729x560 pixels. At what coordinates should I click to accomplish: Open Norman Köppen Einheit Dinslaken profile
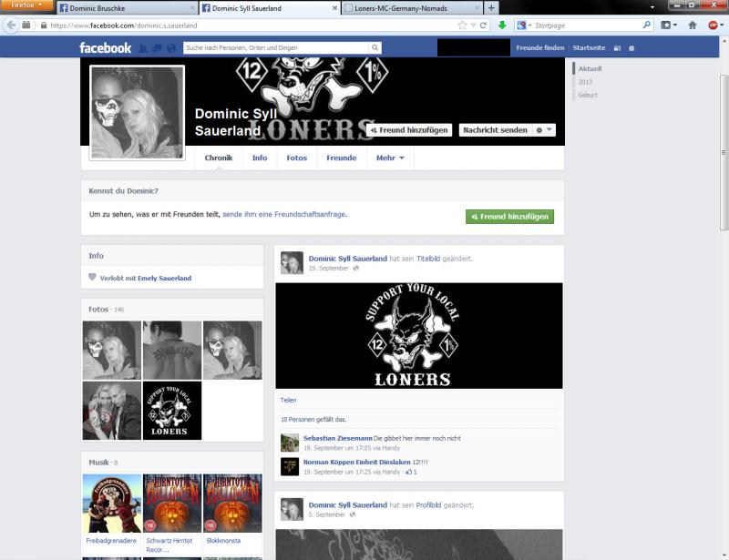tap(356, 462)
